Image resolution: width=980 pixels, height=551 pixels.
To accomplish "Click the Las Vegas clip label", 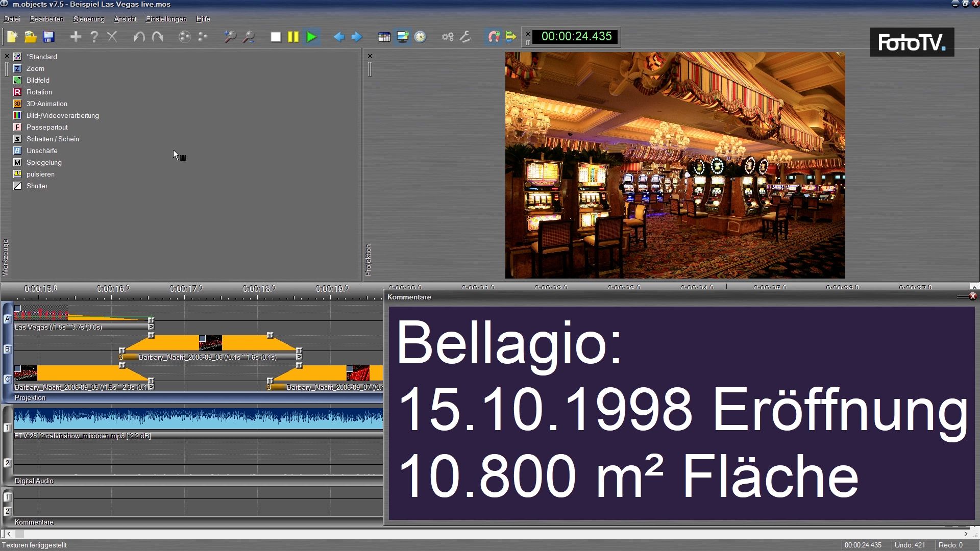I will pos(58,327).
